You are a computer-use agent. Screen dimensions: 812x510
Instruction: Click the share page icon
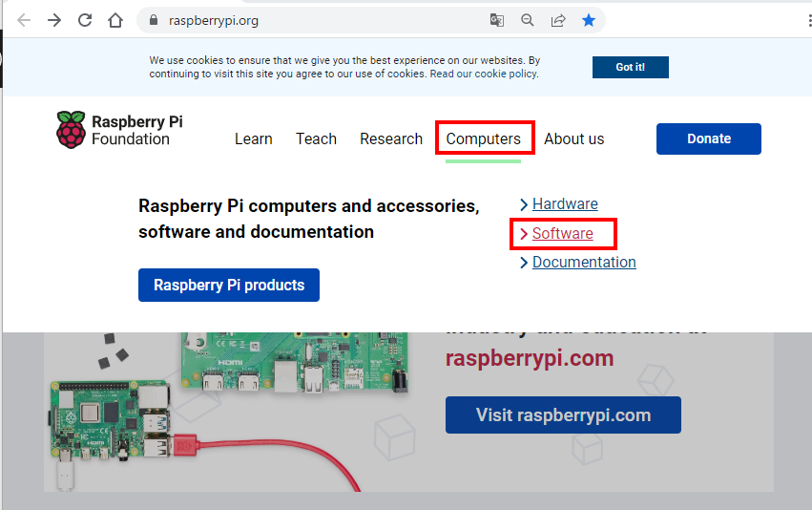tap(558, 20)
